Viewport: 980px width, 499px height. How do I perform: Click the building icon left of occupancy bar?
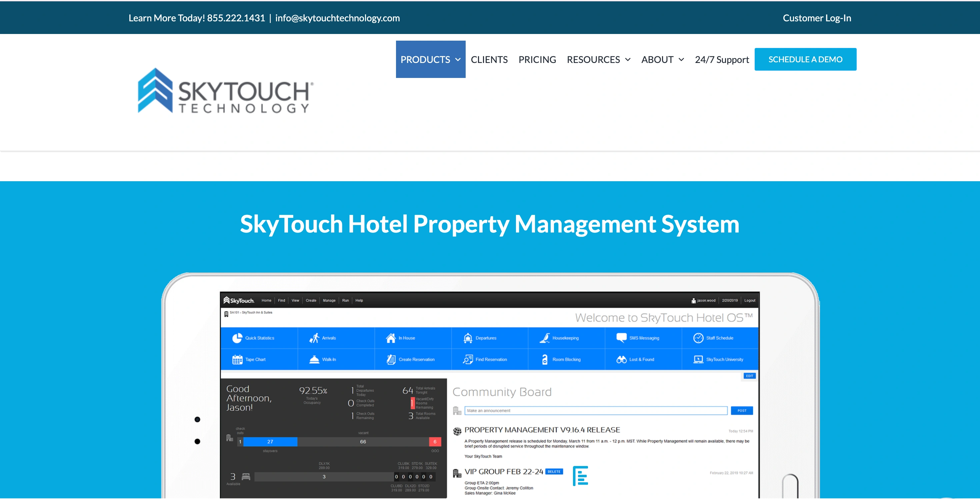(229, 438)
